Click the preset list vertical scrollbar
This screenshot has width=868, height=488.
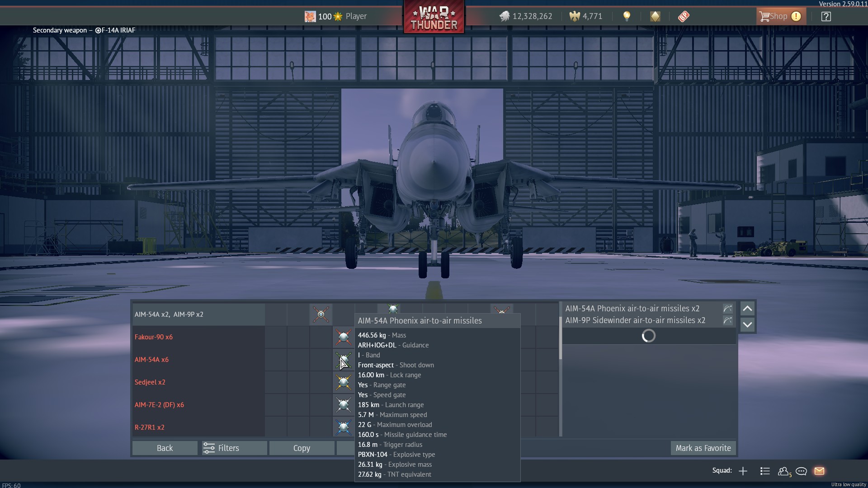[x=561, y=338]
